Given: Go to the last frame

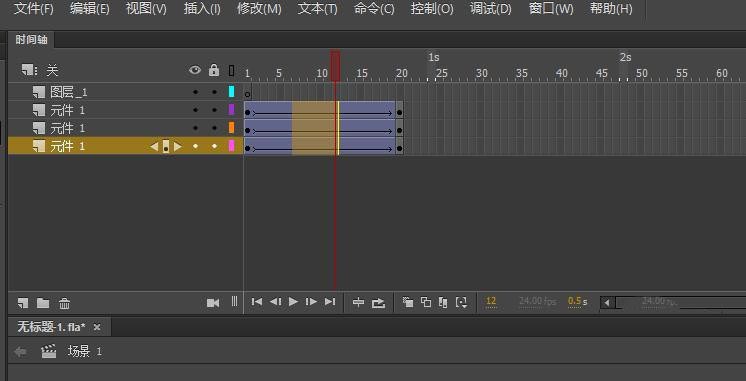Looking at the screenshot, I should [330, 302].
